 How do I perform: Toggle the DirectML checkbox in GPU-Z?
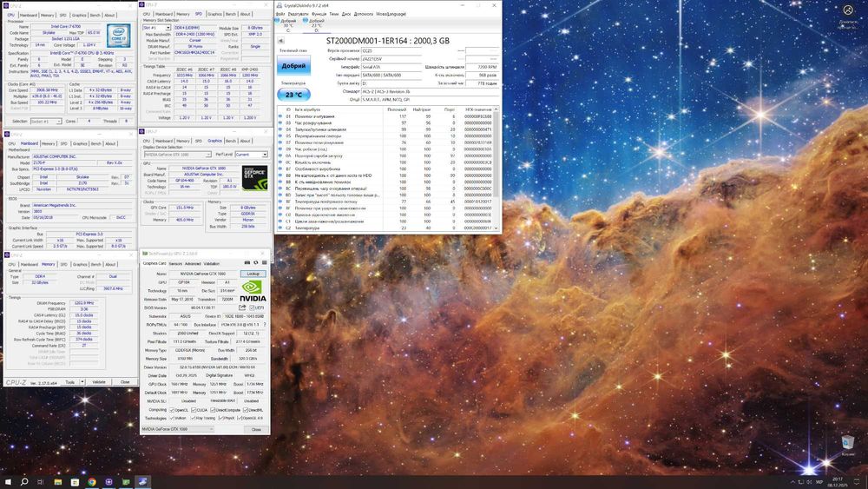246,410
